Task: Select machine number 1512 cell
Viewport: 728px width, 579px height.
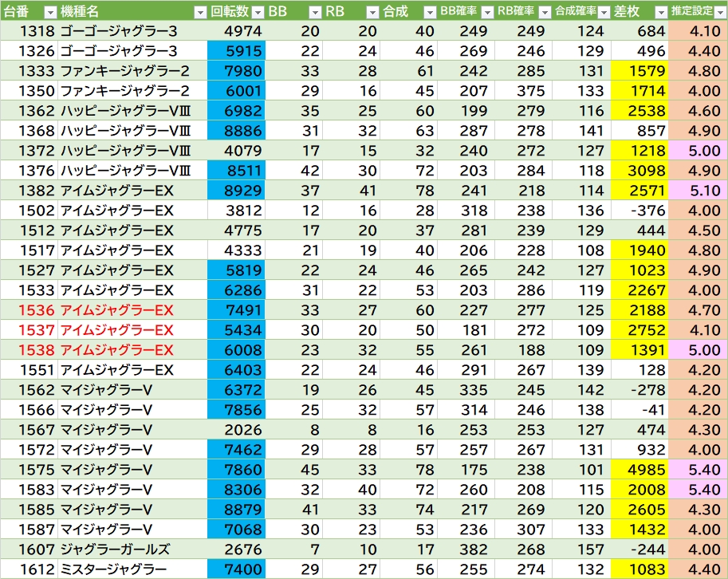Action: tap(29, 230)
